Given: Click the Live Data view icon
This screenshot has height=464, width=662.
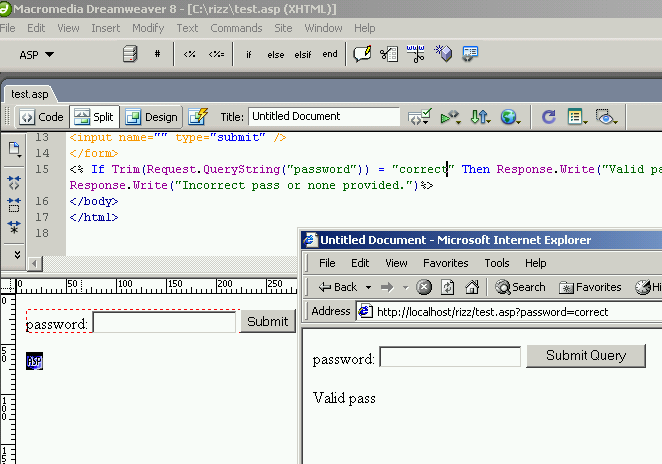Looking at the screenshot, I should pyautogui.click(x=198, y=117).
